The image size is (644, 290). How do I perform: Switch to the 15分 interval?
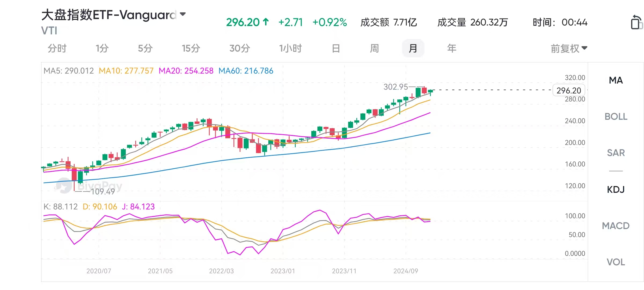(x=191, y=49)
